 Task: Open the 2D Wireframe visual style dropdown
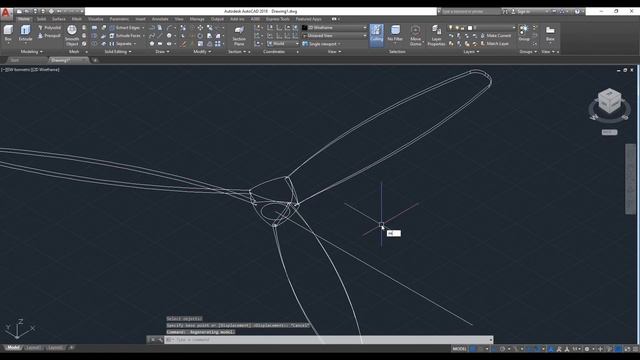(x=334, y=28)
